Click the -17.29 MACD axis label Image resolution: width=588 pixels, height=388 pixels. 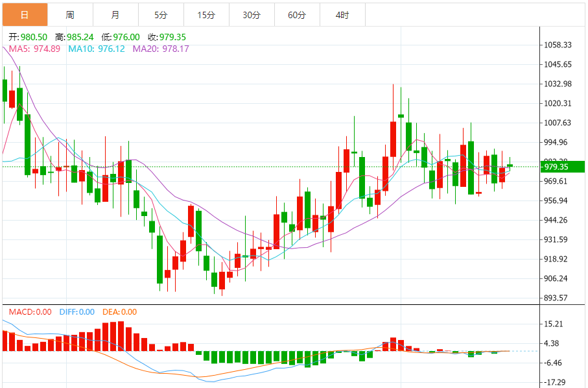click(x=555, y=382)
